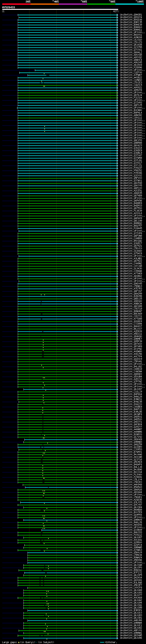Select UniRef100_P13639 entry
This screenshot has width=146, height=644.
coord(131,211)
